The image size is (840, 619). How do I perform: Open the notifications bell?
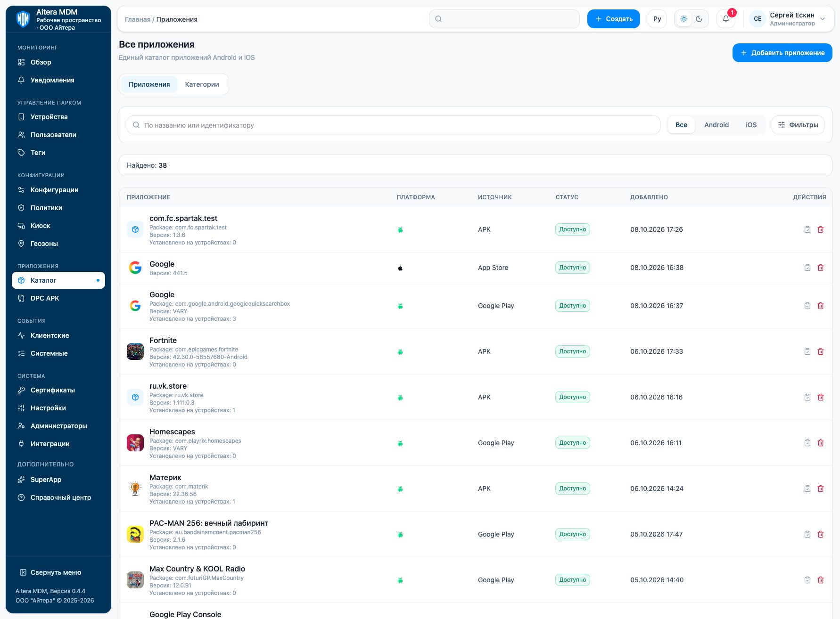[726, 19]
